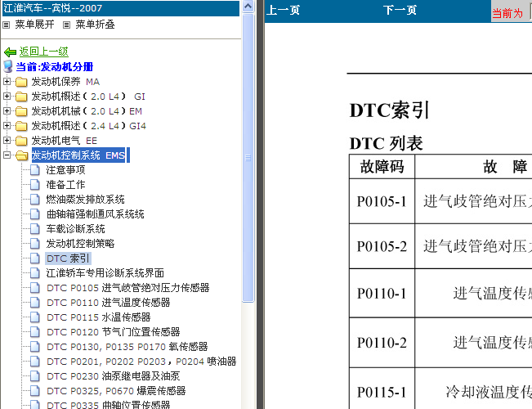Collapse the 发动机控制系统 EMS tree node
Screen dimensions: 532x409
(x=7, y=155)
